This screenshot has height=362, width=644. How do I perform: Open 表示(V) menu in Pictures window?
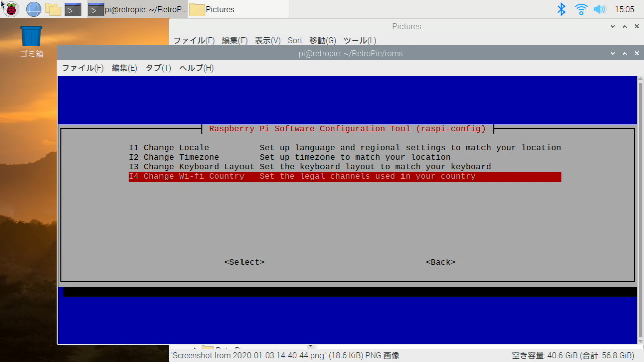point(267,40)
